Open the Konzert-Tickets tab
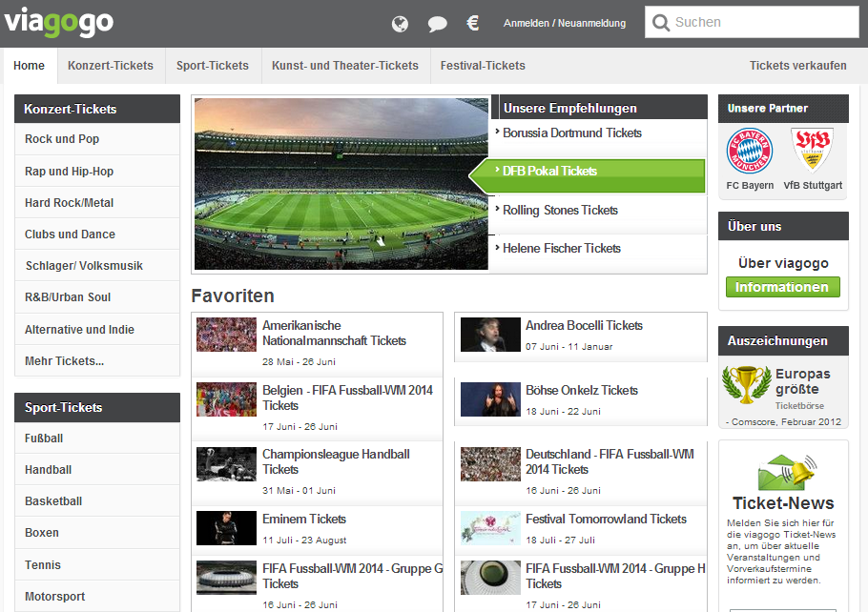The height and width of the screenshot is (612, 868). click(111, 65)
